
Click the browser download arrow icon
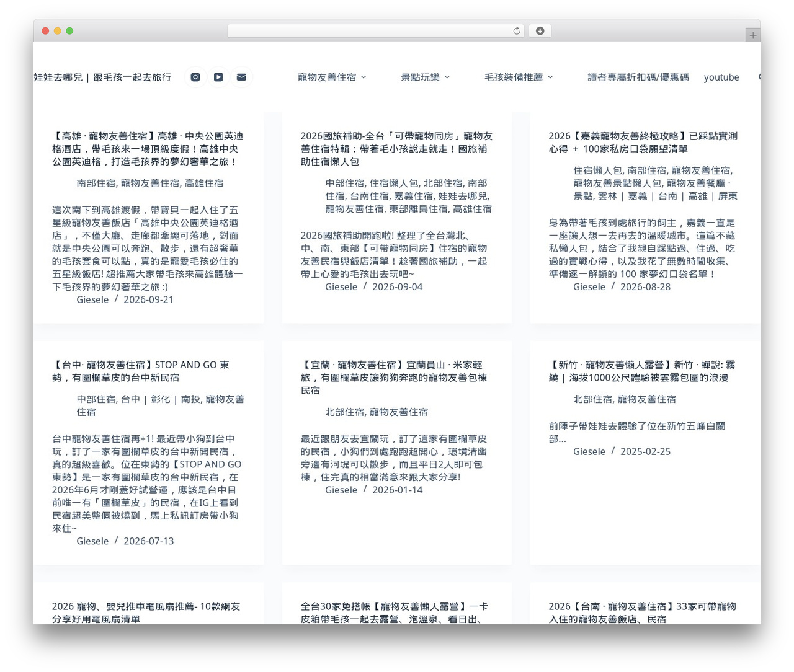(540, 31)
